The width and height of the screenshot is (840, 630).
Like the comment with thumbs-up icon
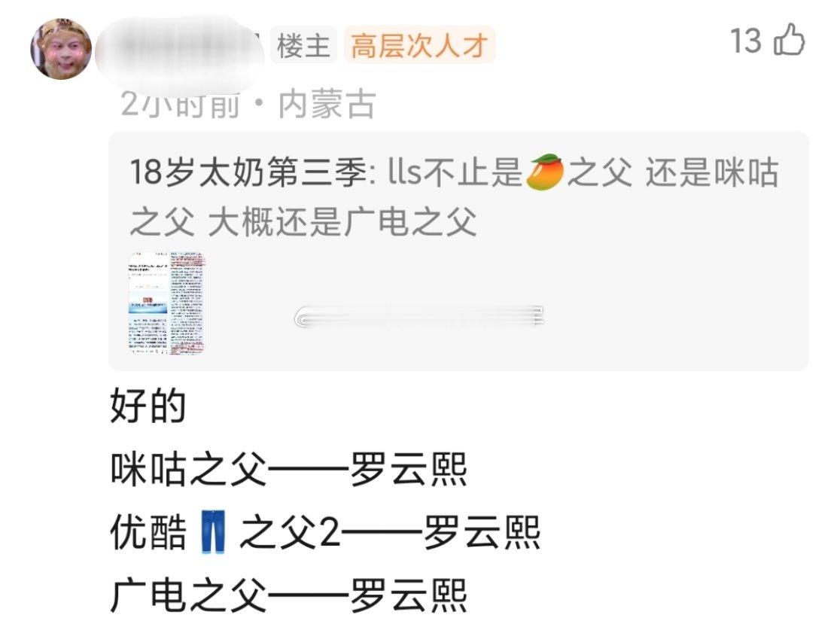point(790,40)
